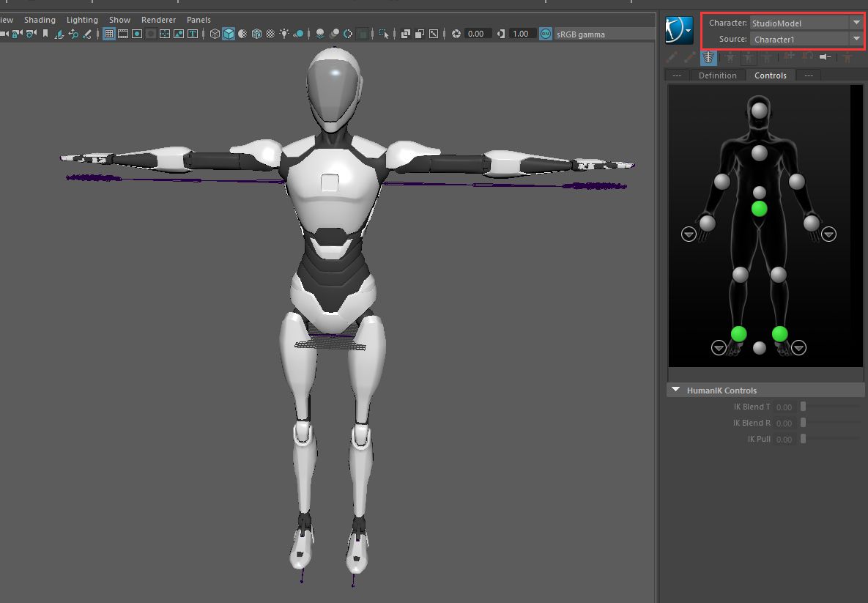Click the bookmark icon in panel toolbar
Image resolution: width=868 pixels, height=603 pixels.
coord(45,34)
